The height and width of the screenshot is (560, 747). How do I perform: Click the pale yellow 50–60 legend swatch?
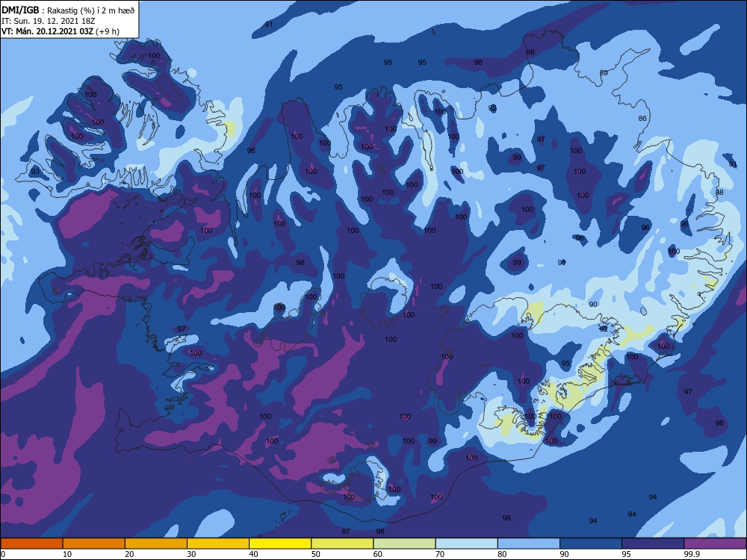coord(342,544)
